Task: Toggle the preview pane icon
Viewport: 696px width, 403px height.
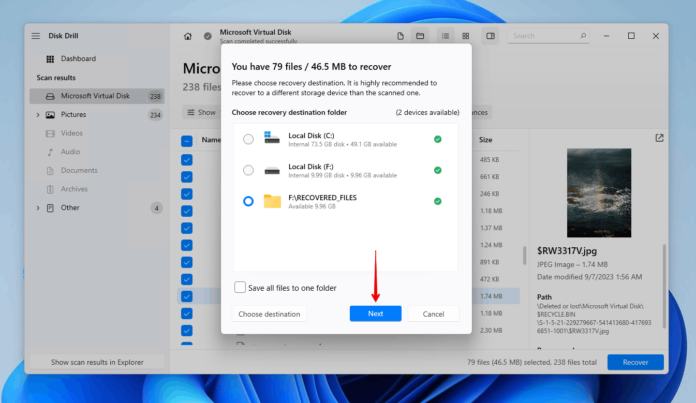Action: (x=490, y=36)
